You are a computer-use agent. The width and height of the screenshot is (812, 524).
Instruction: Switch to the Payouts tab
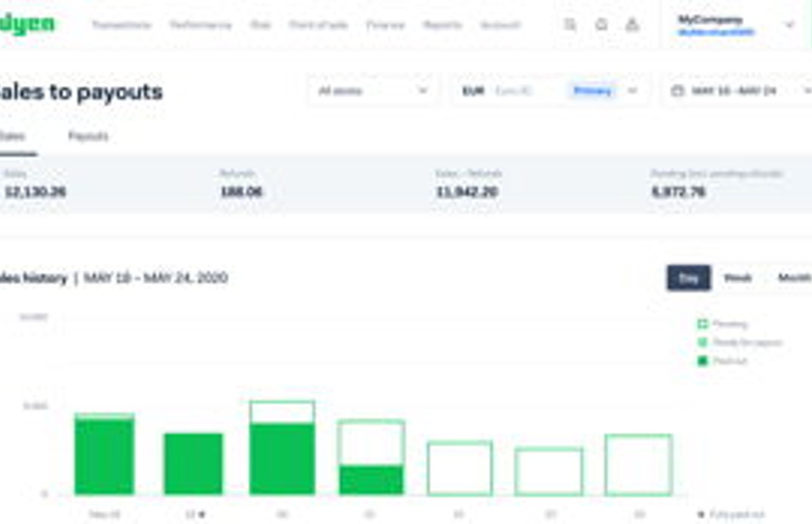(x=88, y=136)
